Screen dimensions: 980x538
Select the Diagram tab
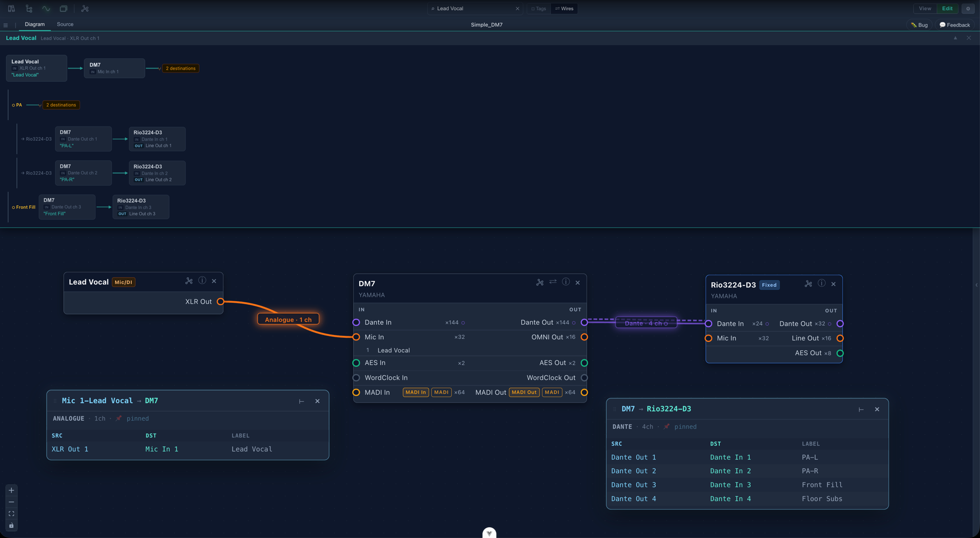[35, 24]
